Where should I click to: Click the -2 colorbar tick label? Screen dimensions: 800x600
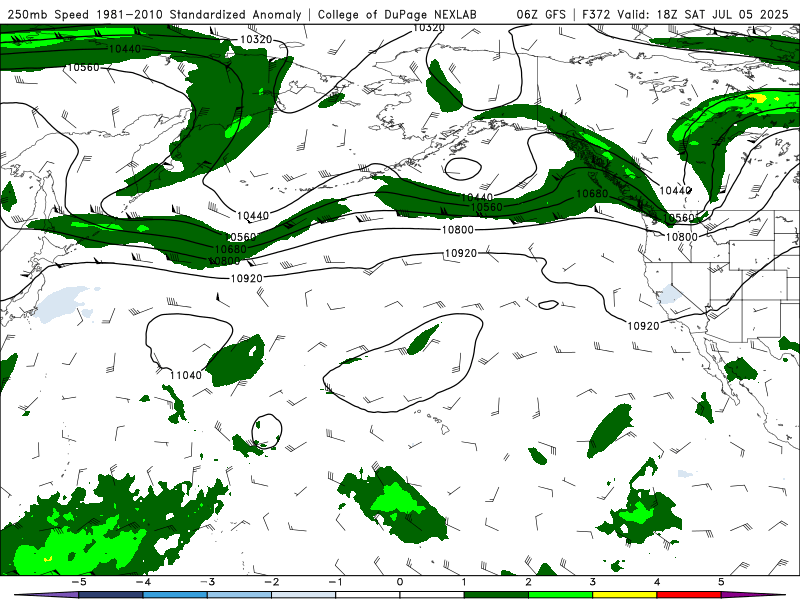[271, 582]
